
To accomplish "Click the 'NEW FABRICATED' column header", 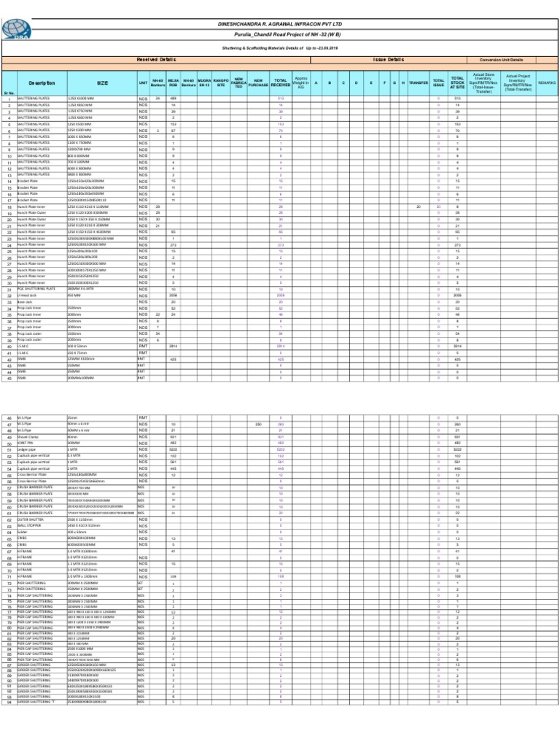I will point(238,83).
